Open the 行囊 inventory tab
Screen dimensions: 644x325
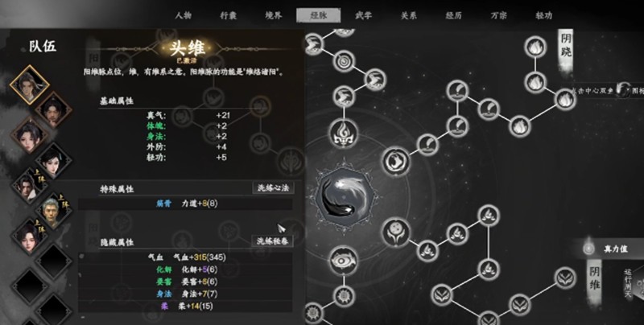[x=228, y=15]
